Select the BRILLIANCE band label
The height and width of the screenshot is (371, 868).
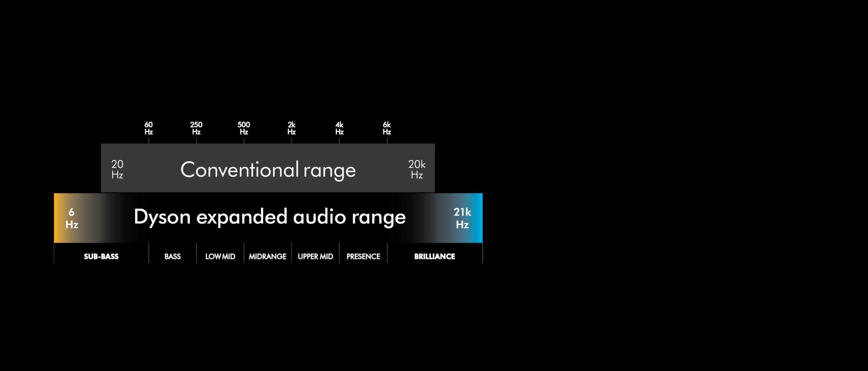(434, 256)
